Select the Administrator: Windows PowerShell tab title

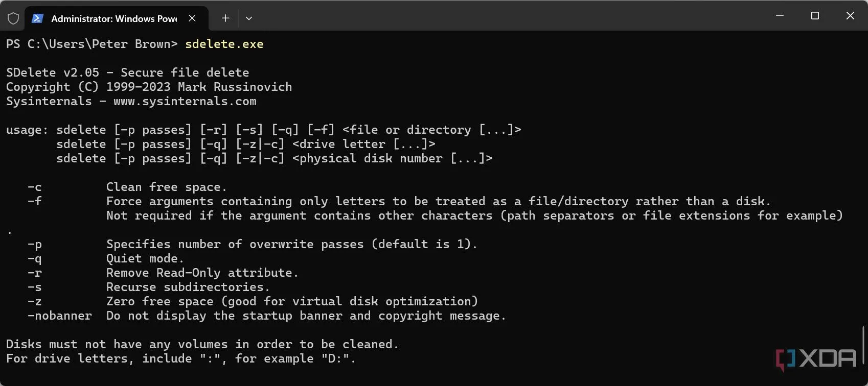(114, 18)
